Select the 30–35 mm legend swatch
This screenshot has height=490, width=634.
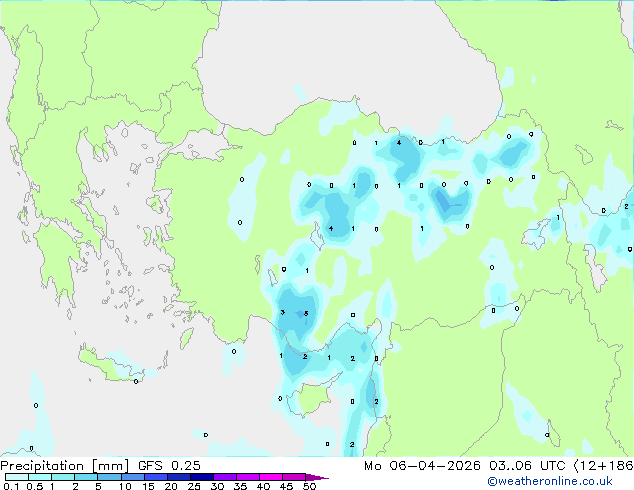225,477
